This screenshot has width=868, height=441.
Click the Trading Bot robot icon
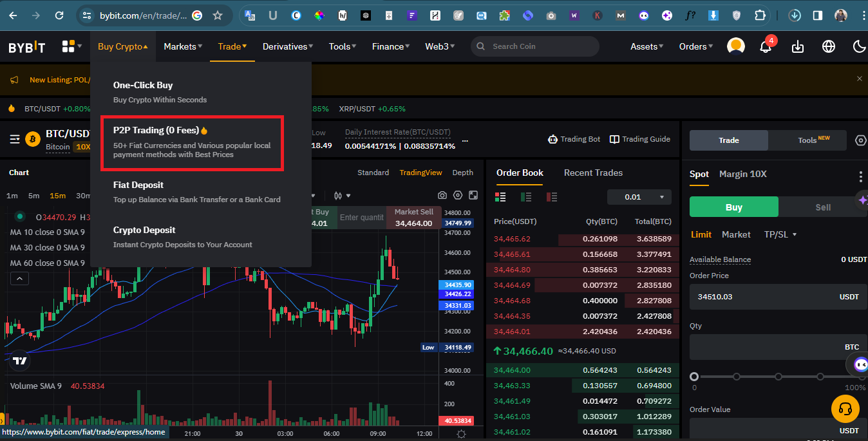point(552,139)
